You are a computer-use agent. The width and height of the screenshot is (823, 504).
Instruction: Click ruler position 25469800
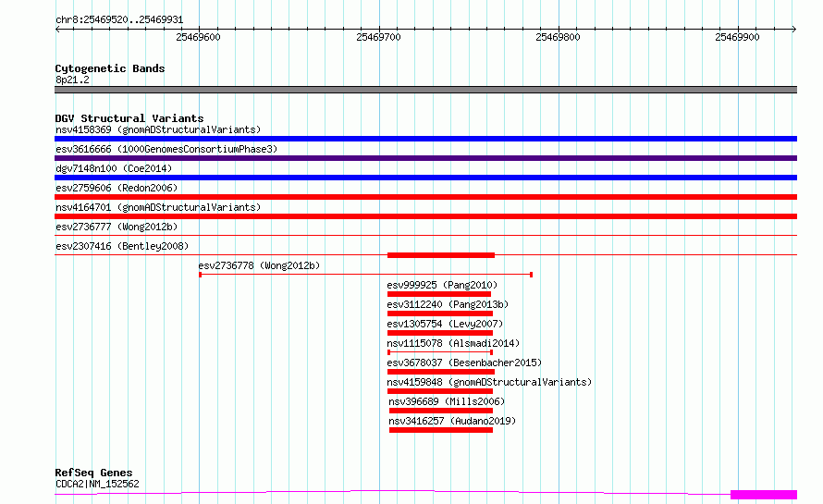[x=558, y=37]
